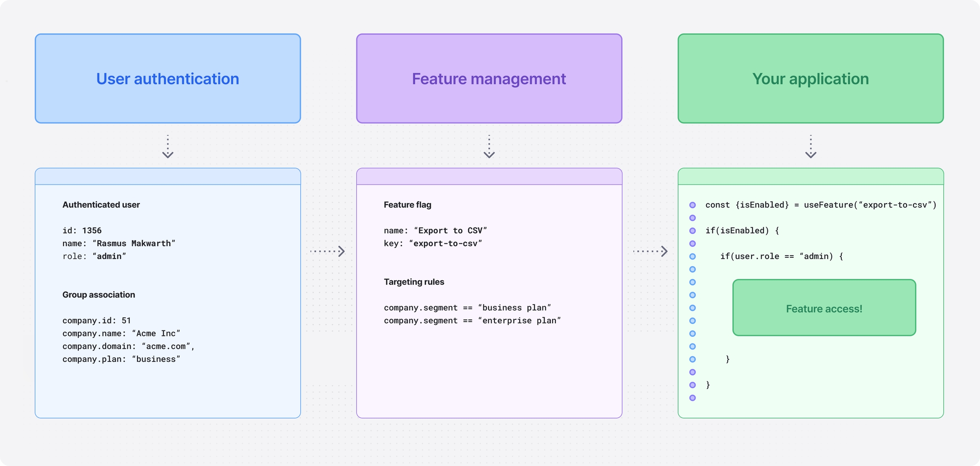
Task: Click the Group association heading
Action: click(x=99, y=295)
